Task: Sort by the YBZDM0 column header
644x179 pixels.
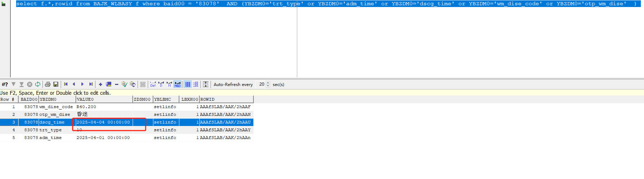Action: click(x=57, y=99)
